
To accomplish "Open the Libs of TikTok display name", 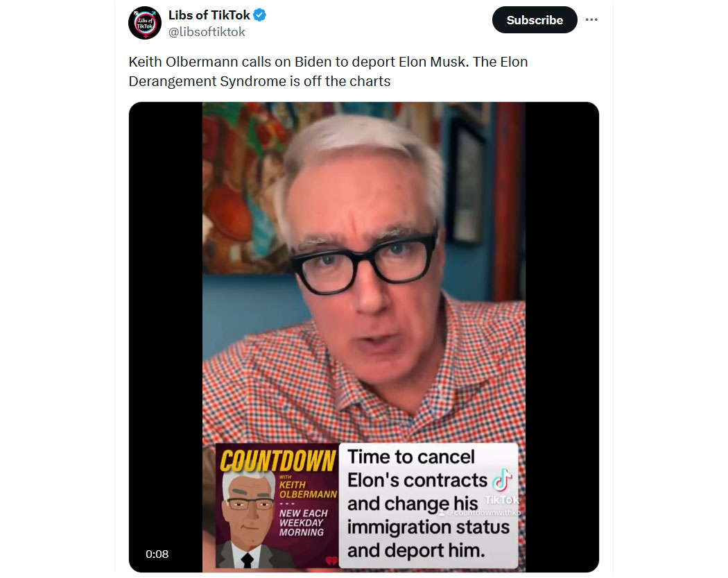I will [209, 15].
